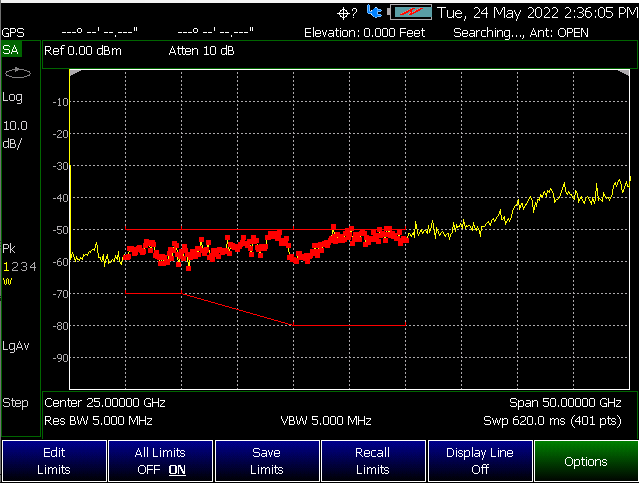This screenshot has width=639, height=483.
Task: Click the battery charging status icon
Action: (411, 12)
